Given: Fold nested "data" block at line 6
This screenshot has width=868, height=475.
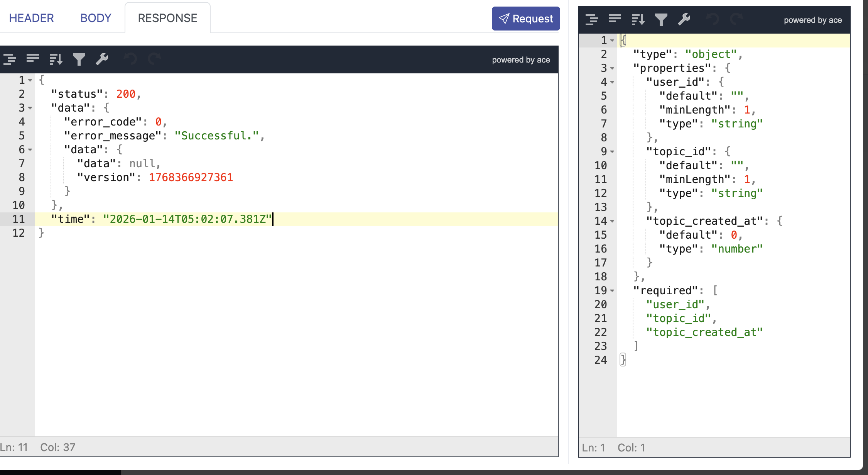Looking at the screenshot, I should pos(30,150).
